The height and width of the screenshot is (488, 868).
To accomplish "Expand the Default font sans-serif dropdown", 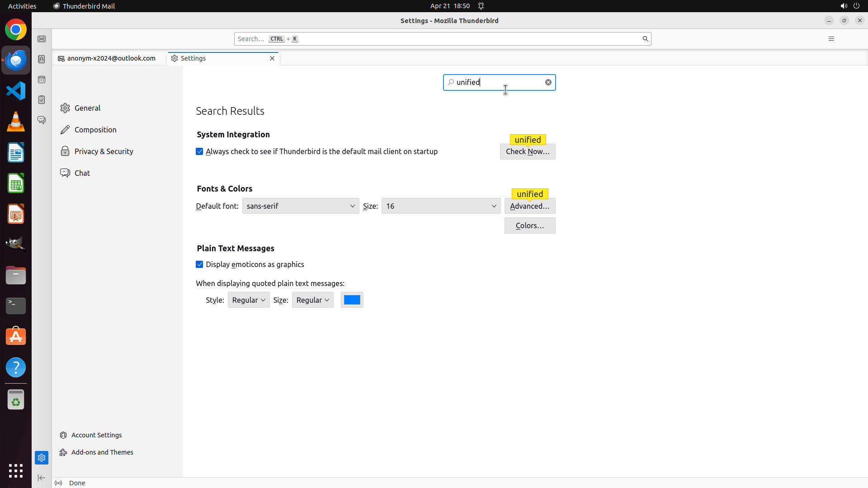I will [301, 206].
